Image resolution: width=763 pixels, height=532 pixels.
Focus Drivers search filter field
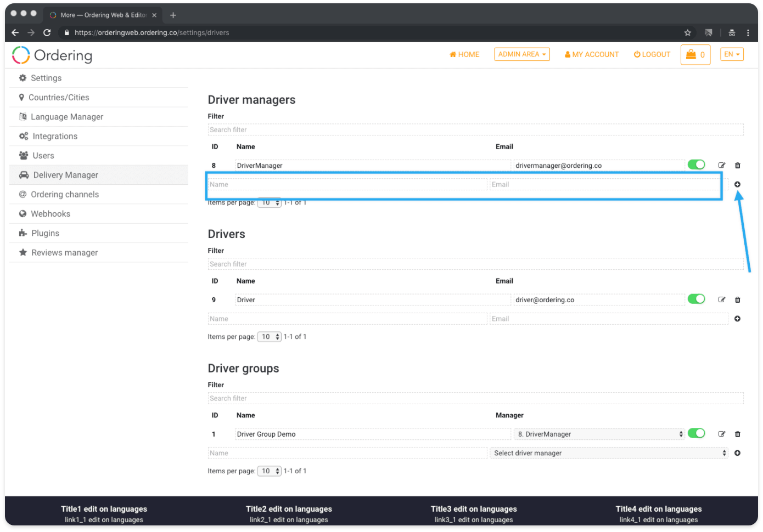coord(475,264)
